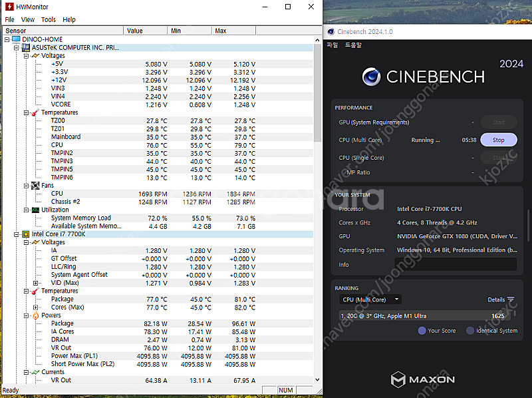Click the Identical System legend dot
Screen dimensions: 532x398
(x=470, y=331)
